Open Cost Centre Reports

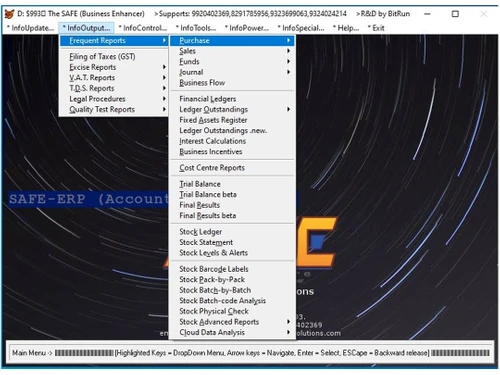pyautogui.click(x=232, y=168)
